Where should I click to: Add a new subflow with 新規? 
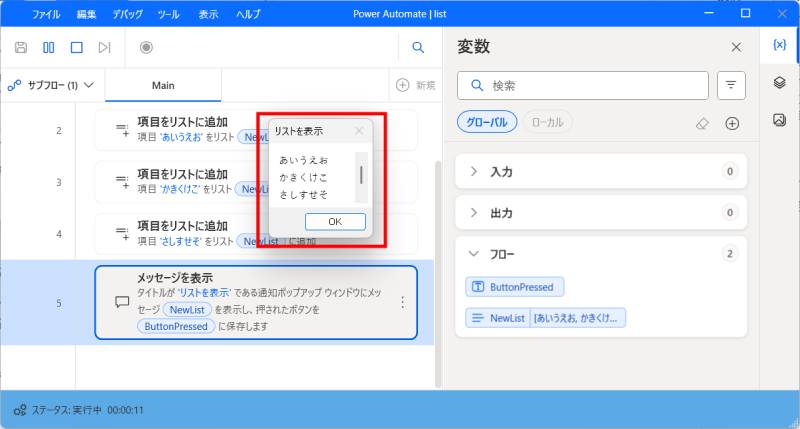[415, 85]
